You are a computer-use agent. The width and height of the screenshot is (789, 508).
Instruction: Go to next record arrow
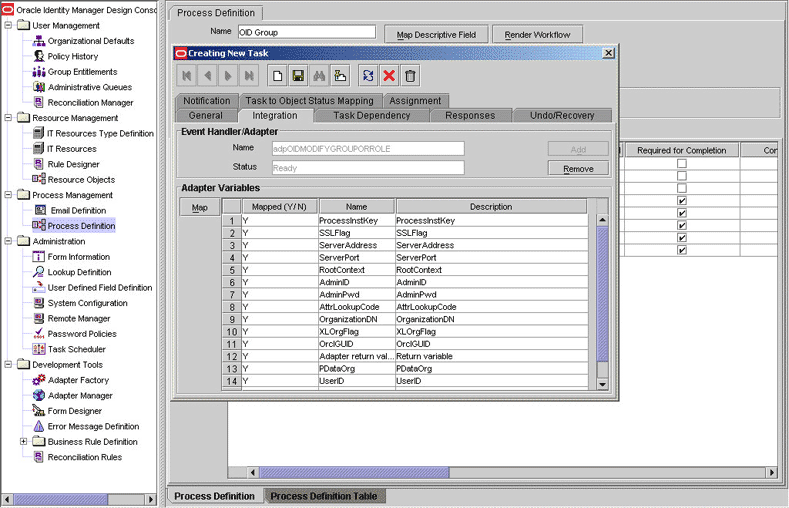[x=228, y=76]
